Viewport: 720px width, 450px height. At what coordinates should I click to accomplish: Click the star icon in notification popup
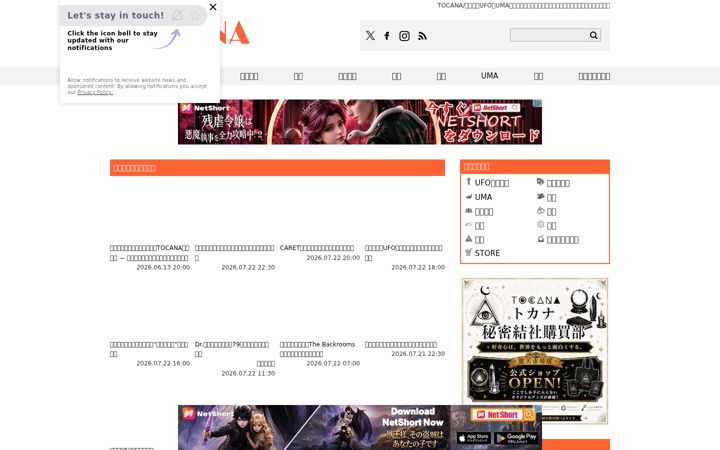(195, 15)
